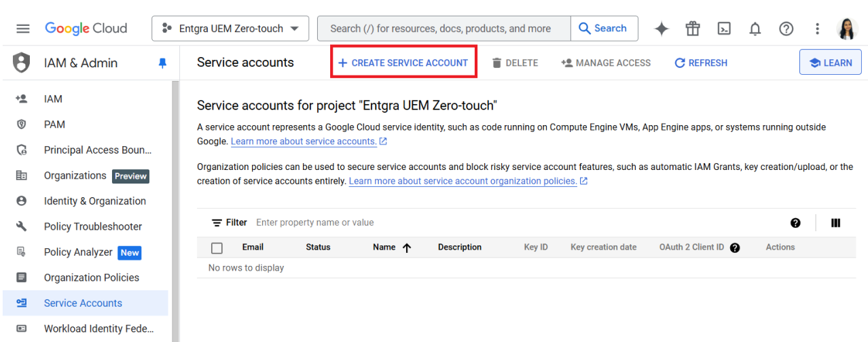
Task: Open the user profile avatar
Action: 848,29
